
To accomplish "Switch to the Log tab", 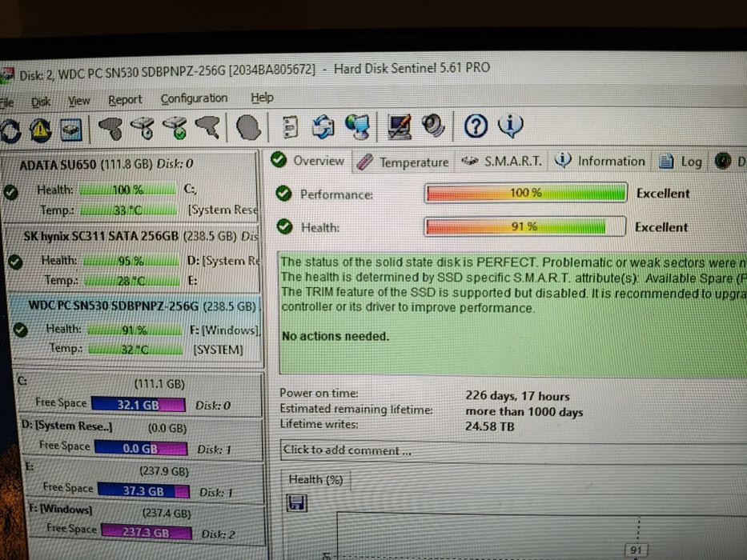I will click(681, 162).
